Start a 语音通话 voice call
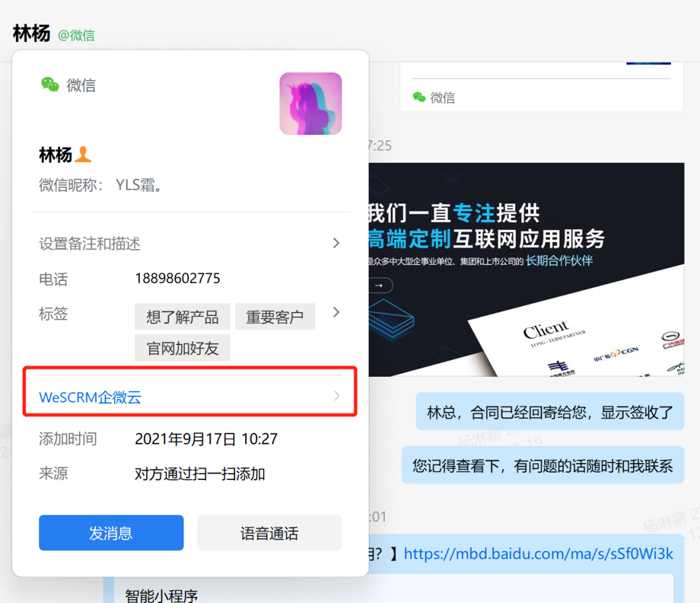The image size is (700, 603). [x=269, y=533]
